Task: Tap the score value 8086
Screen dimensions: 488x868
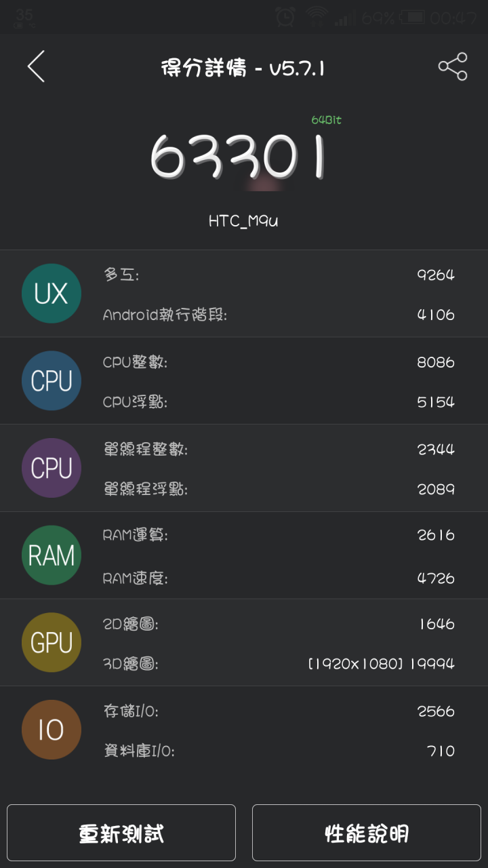Action: click(436, 362)
